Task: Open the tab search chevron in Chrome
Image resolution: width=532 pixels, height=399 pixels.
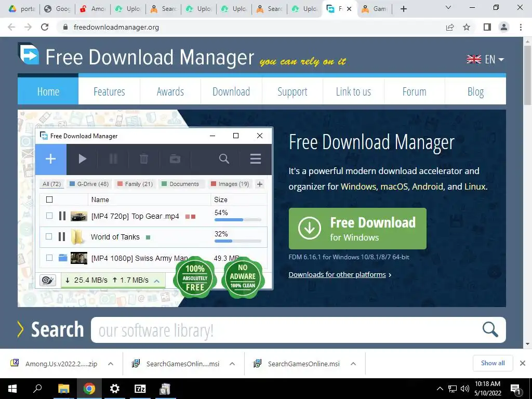Action: (448, 7)
